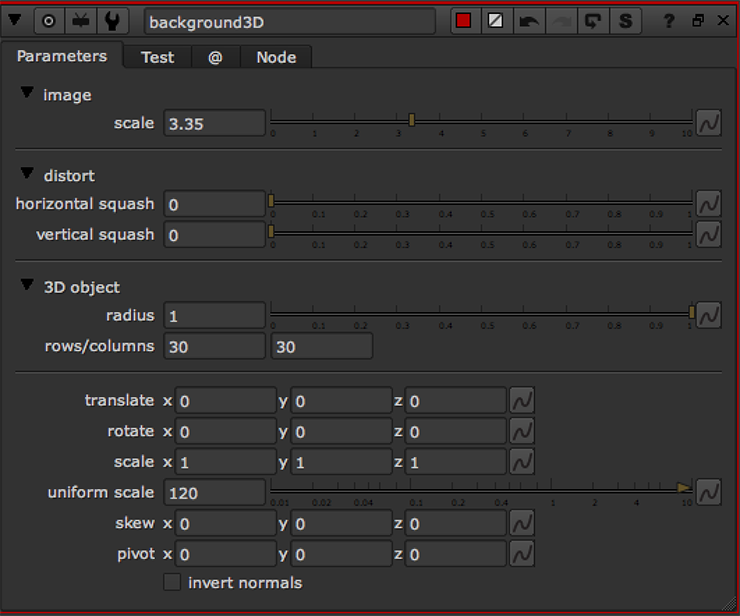Viewport: 740px width, 616px height.
Task: Collapse the panel with the header triangle
Action: (x=15, y=20)
